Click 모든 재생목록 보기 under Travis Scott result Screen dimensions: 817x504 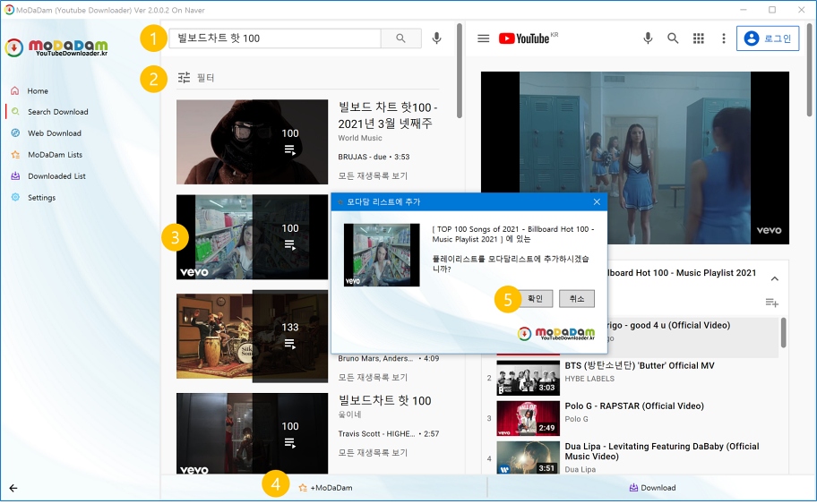point(373,452)
